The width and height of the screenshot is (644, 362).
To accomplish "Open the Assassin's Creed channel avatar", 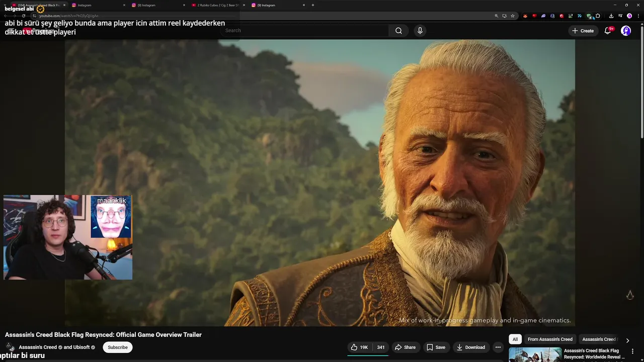I will pyautogui.click(x=10, y=347).
